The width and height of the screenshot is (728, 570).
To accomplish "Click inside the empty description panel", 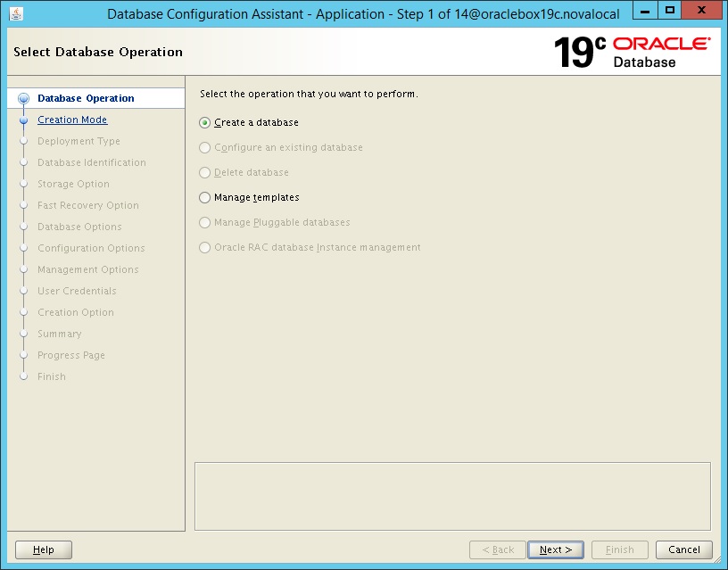I will (x=451, y=496).
